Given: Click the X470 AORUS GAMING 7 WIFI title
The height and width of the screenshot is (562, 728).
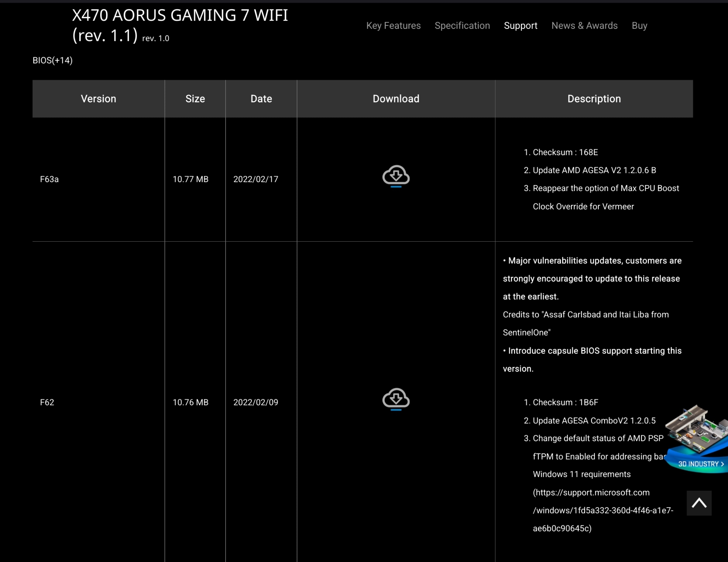Looking at the screenshot, I should [x=180, y=16].
